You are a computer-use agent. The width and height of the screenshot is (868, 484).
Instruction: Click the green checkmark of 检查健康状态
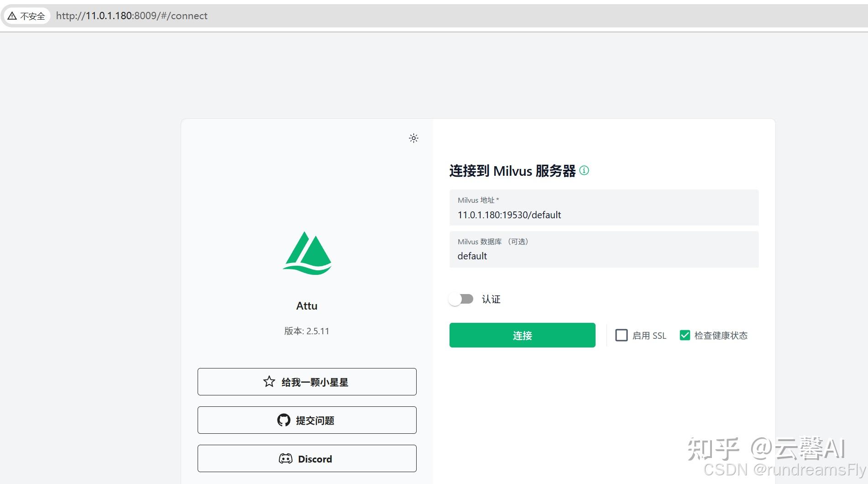685,335
